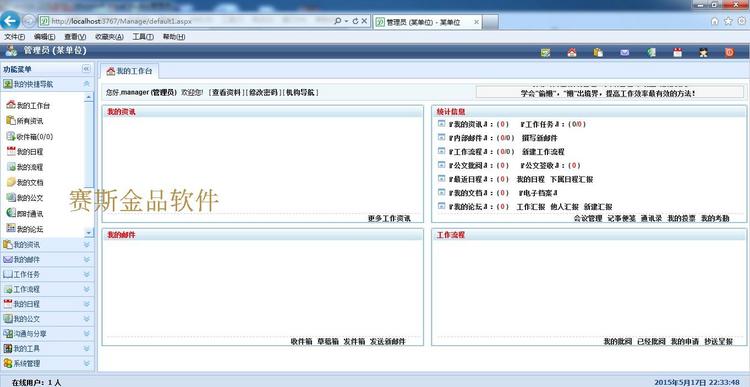This screenshot has height=387, width=750.
Task: Click the 修改密码 link
Action: coord(263,92)
